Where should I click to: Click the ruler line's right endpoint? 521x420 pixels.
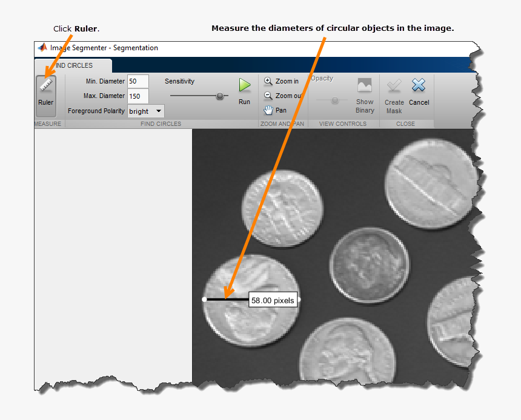[x=299, y=300]
